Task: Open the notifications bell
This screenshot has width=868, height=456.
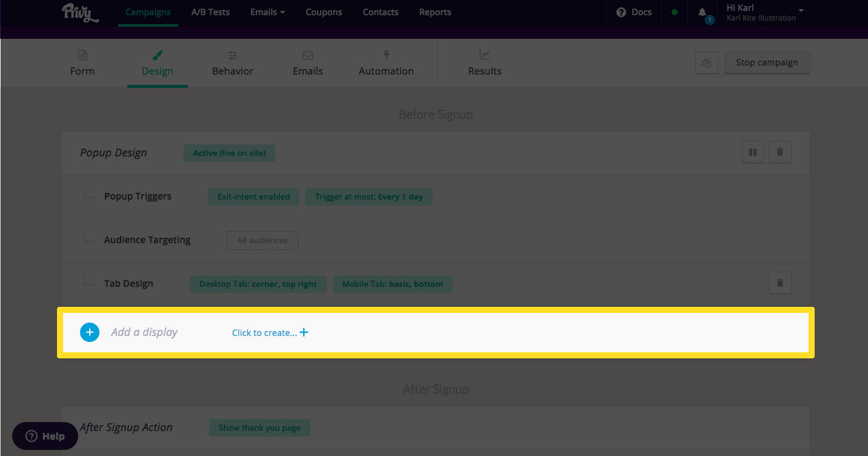Action: pyautogui.click(x=703, y=13)
